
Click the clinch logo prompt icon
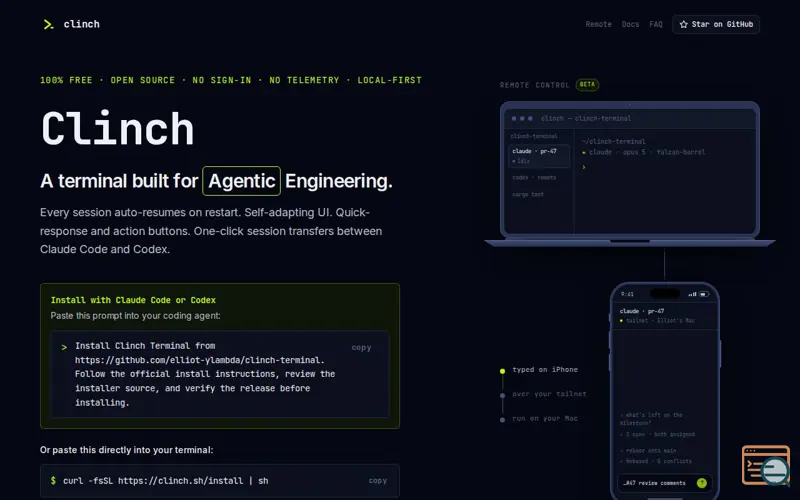tap(48, 24)
